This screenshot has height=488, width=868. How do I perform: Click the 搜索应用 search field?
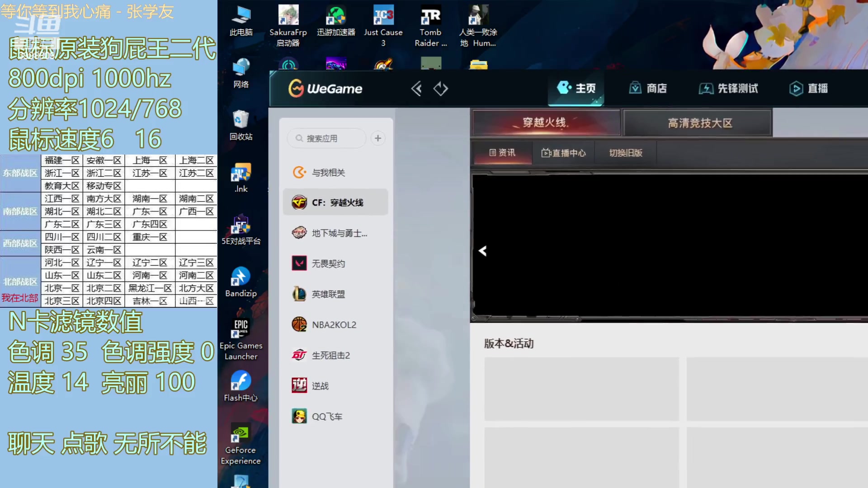pos(326,138)
